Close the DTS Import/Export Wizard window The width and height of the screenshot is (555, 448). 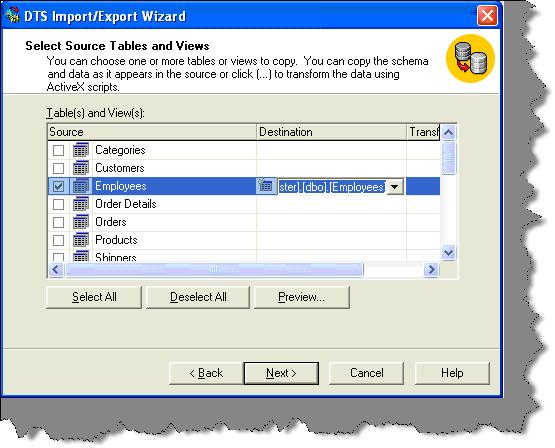coord(487,16)
